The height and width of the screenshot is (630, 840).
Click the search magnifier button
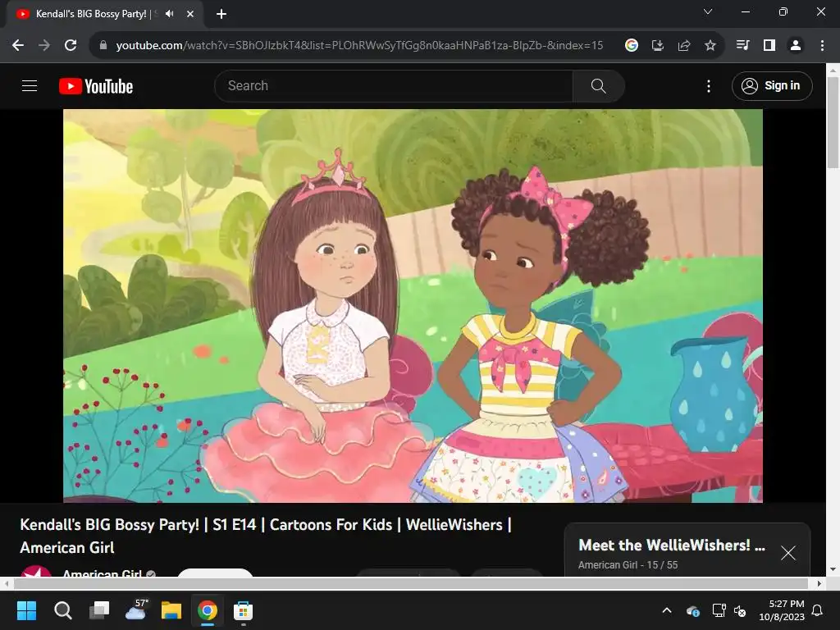598,85
